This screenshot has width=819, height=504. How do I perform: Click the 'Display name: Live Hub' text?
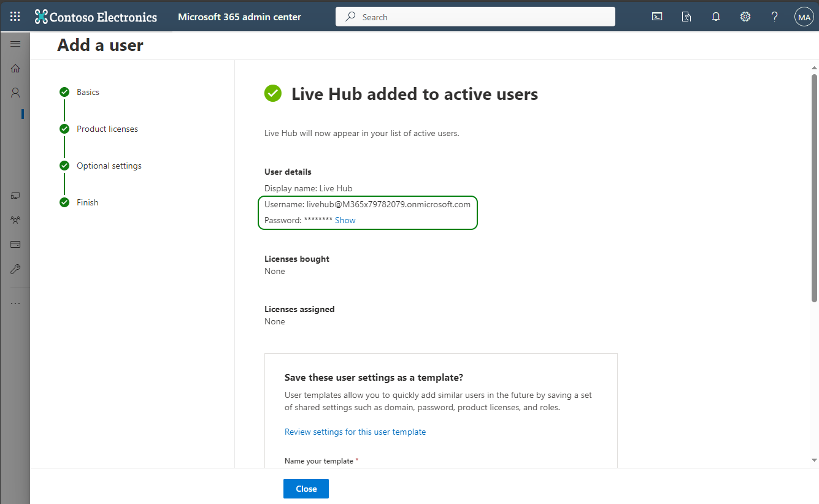point(309,188)
